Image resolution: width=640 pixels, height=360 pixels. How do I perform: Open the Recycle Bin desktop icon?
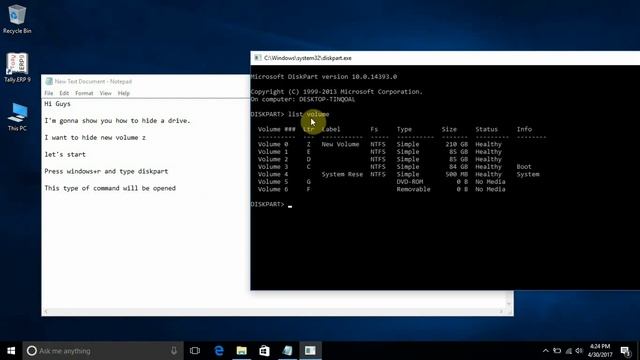click(17, 19)
